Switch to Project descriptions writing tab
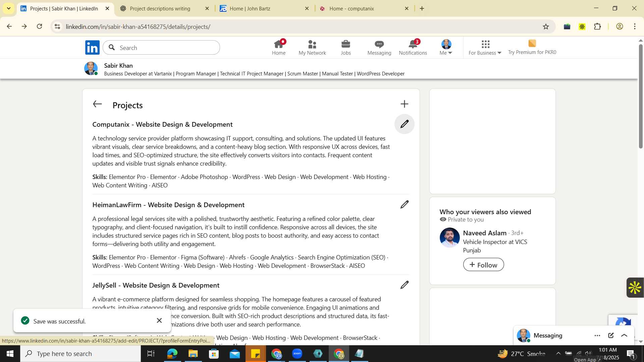644x362 pixels. 160,9
